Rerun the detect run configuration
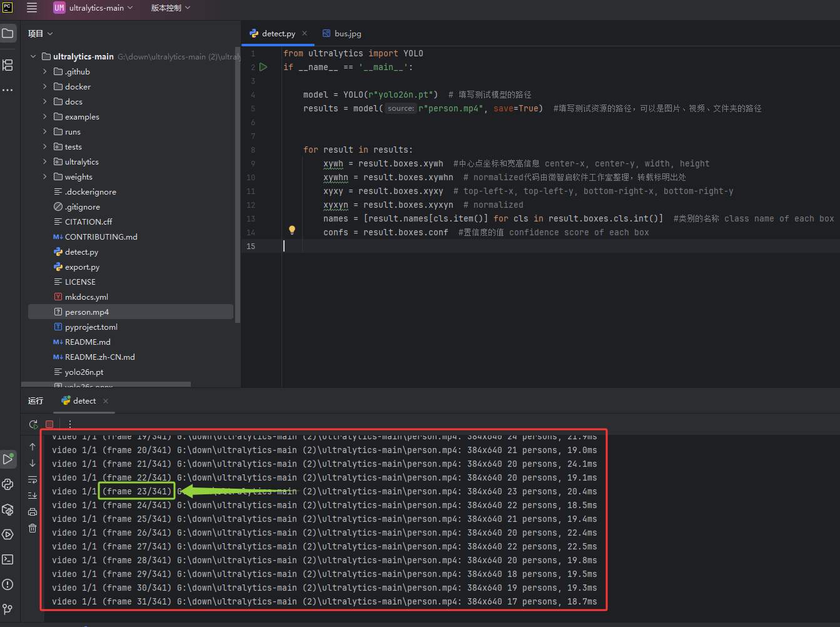This screenshot has width=840, height=627. point(33,424)
